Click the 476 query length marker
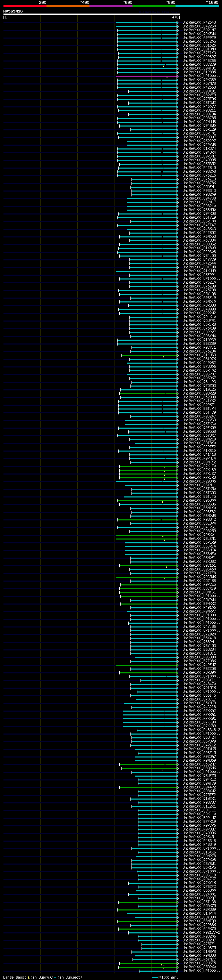Viewport: 222px width, 980px height. pos(175,17)
